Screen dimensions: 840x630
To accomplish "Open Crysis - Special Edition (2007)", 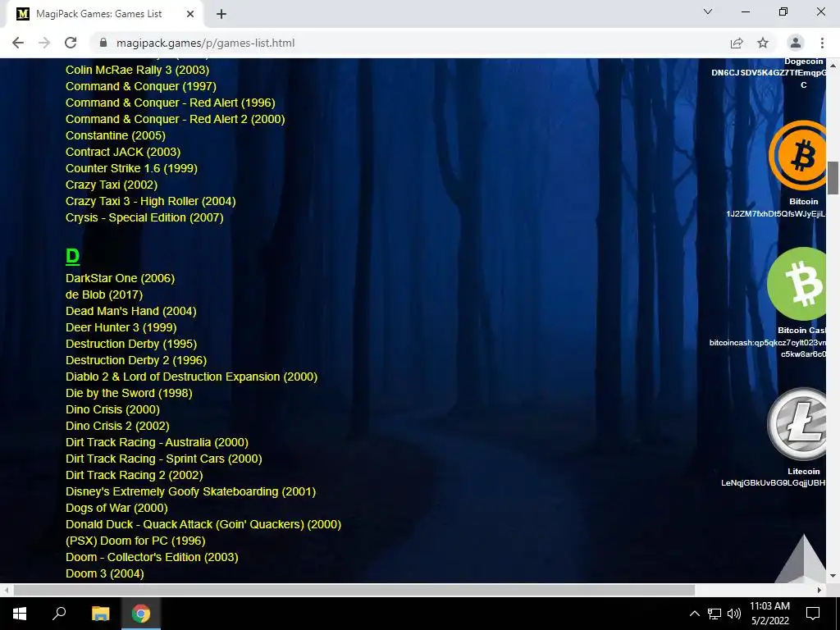I will pyautogui.click(x=144, y=217).
